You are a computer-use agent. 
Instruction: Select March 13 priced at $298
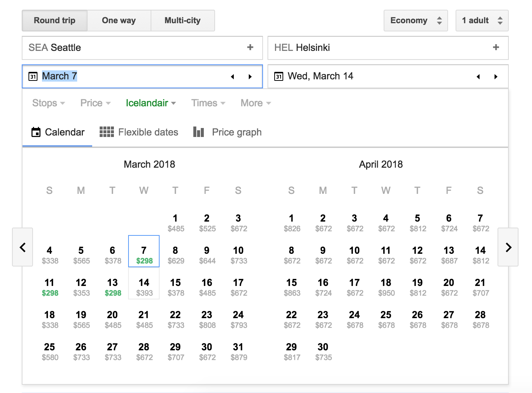click(x=113, y=287)
